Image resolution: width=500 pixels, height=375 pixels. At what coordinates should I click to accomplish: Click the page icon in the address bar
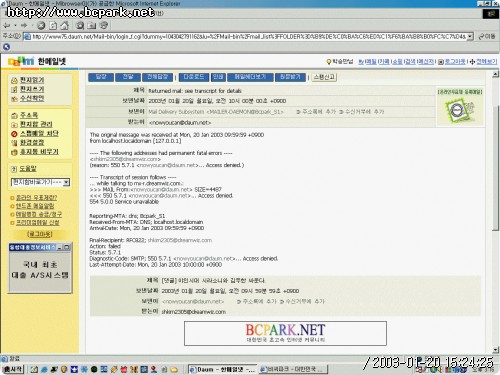[x=27, y=36]
